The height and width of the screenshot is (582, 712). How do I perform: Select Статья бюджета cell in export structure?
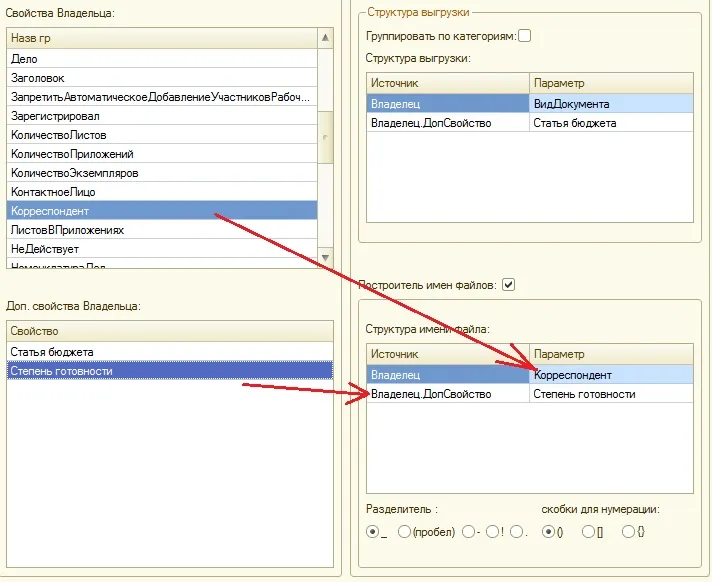pyautogui.click(x=611, y=123)
